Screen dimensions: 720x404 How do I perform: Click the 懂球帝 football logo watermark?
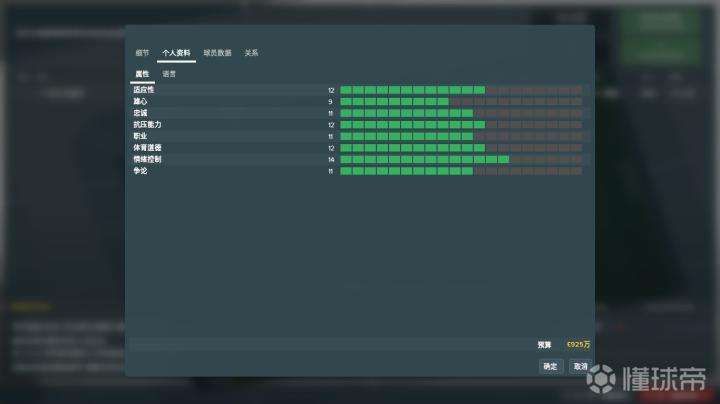(x=601, y=379)
